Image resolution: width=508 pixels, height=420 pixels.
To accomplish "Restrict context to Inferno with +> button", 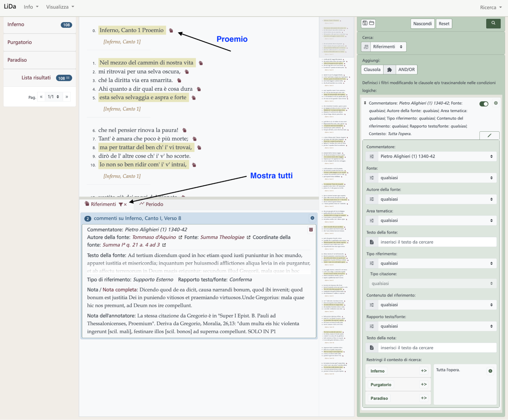I will [424, 371].
